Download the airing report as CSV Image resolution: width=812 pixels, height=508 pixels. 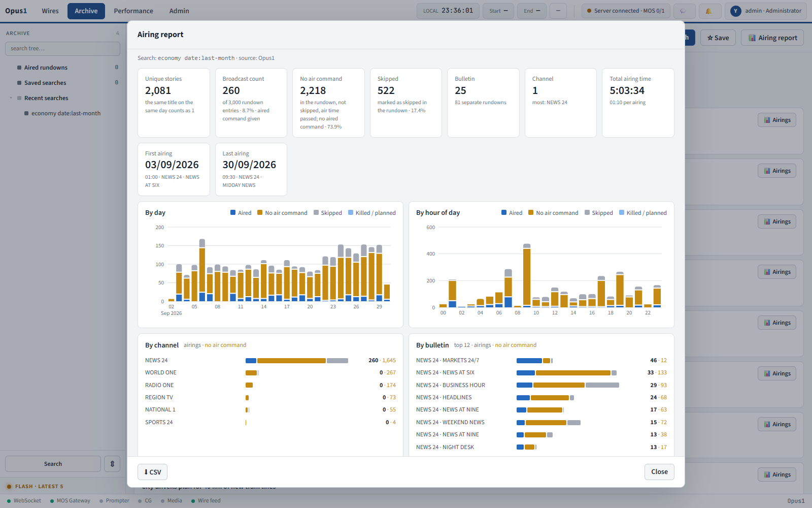pyautogui.click(x=152, y=472)
